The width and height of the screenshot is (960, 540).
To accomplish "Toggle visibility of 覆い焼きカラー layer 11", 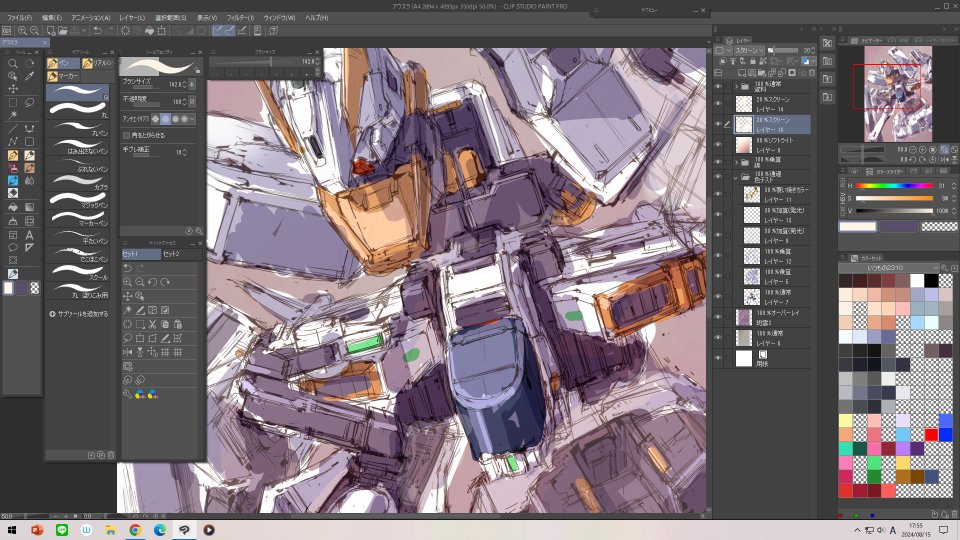I will 718,194.
